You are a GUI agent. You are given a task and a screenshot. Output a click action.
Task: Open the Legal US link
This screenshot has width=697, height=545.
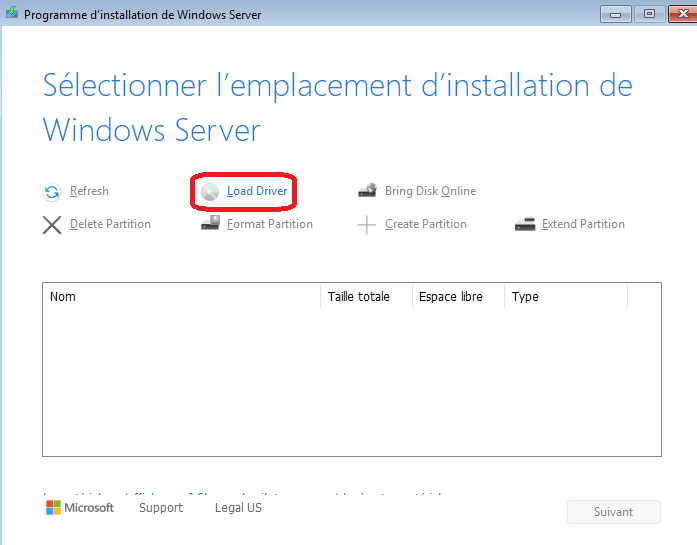pos(238,508)
